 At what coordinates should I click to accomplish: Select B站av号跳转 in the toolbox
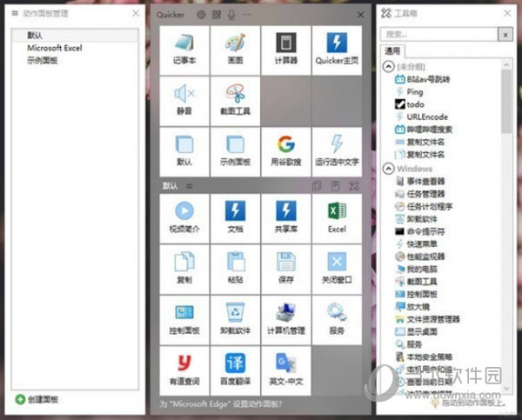(422, 79)
